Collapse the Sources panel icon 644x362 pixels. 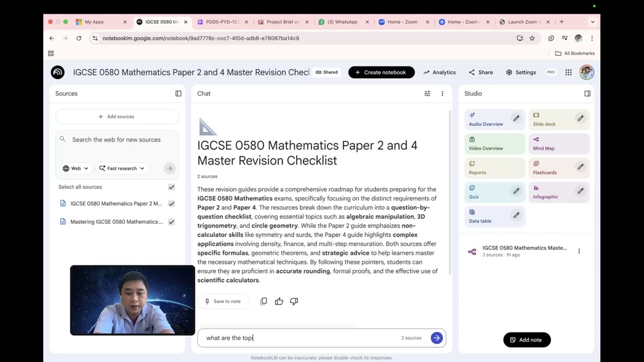point(178,94)
